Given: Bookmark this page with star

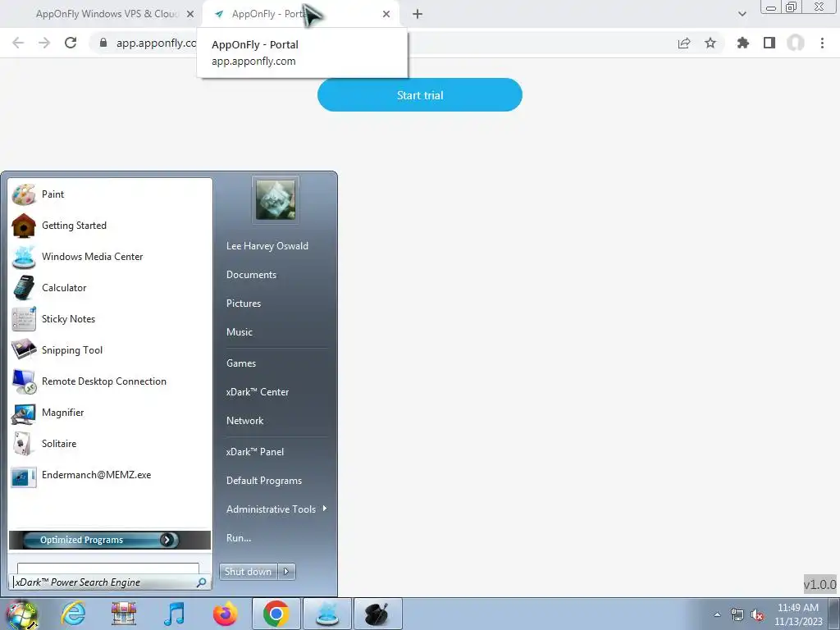Looking at the screenshot, I should (710, 43).
